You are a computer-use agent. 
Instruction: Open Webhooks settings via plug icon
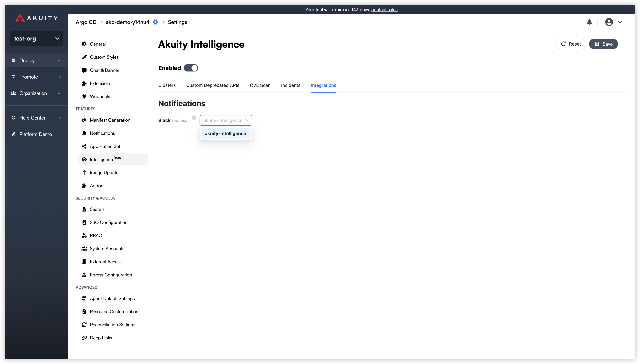(84, 97)
